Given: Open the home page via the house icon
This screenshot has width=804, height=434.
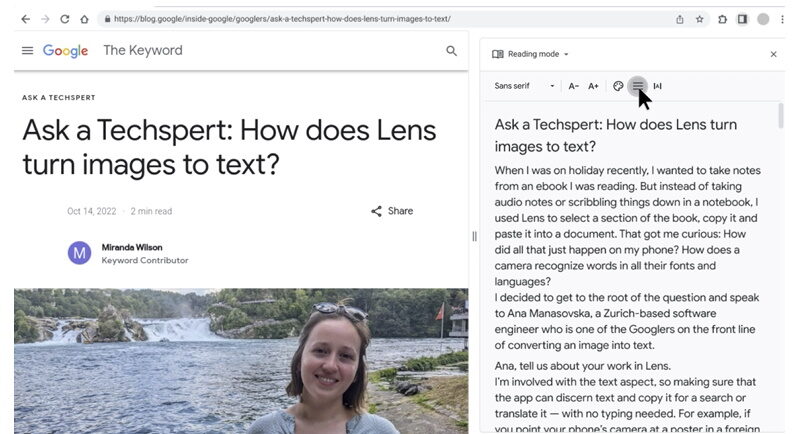Looking at the screenshot, I should [x=84, y=19].
